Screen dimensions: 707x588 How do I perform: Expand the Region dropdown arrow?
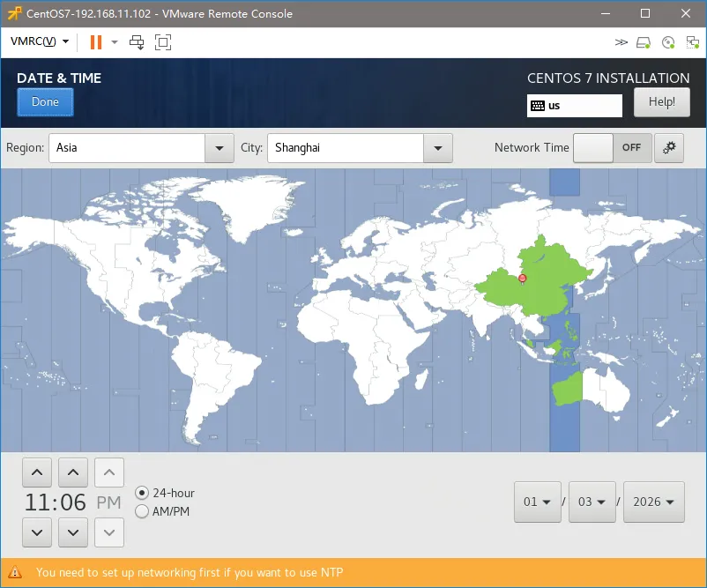click(220, 148)
